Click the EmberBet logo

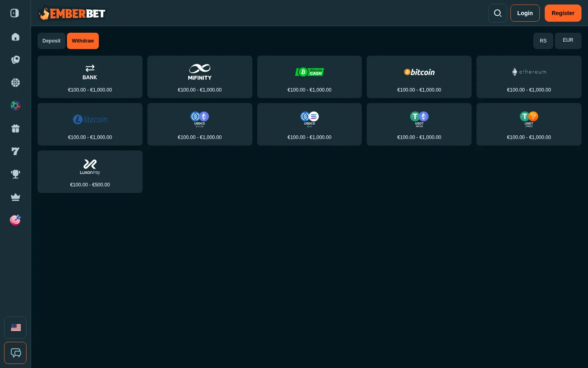click(72, 13)
